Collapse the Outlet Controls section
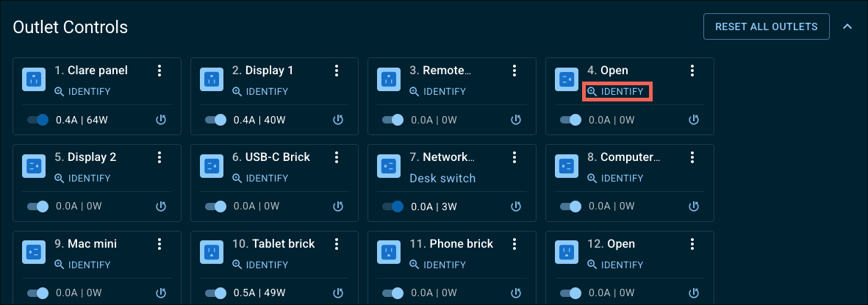 coord(847,26)
